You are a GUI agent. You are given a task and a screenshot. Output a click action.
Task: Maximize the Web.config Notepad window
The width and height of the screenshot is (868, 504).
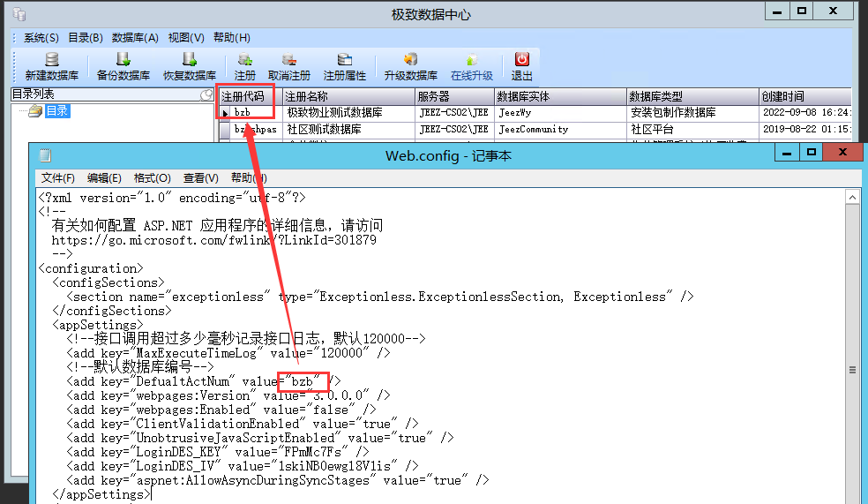[x=811, y=153]
